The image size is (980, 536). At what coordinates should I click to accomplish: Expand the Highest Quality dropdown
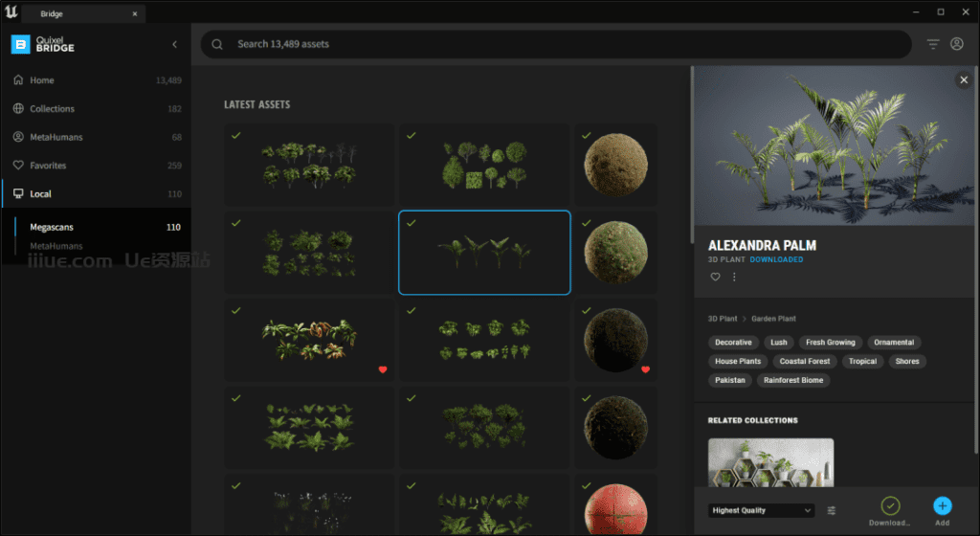pyautogui.click(x=761, y=510)
